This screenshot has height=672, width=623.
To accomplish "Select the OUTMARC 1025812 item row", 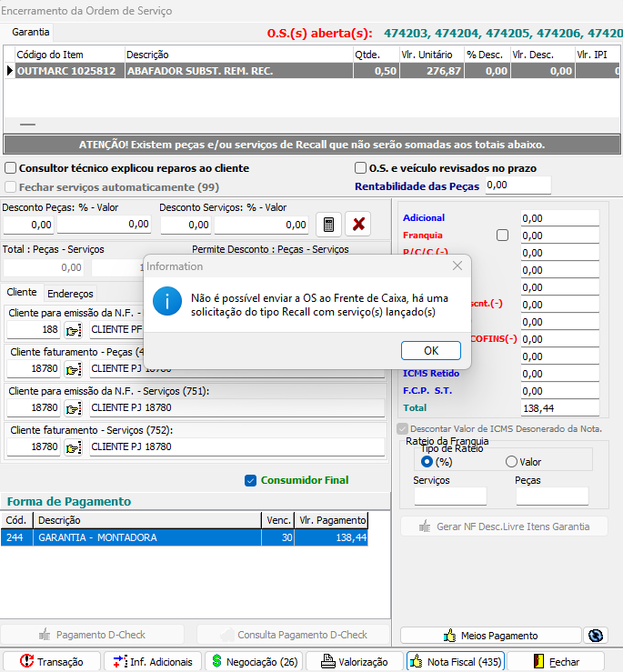I will tap(317, 71).
